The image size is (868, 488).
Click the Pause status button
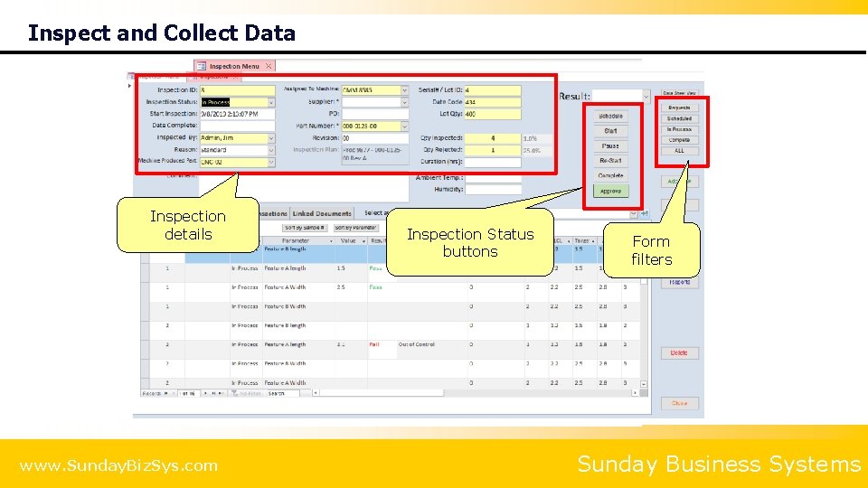pyautogui.click(x=610, y=146)
